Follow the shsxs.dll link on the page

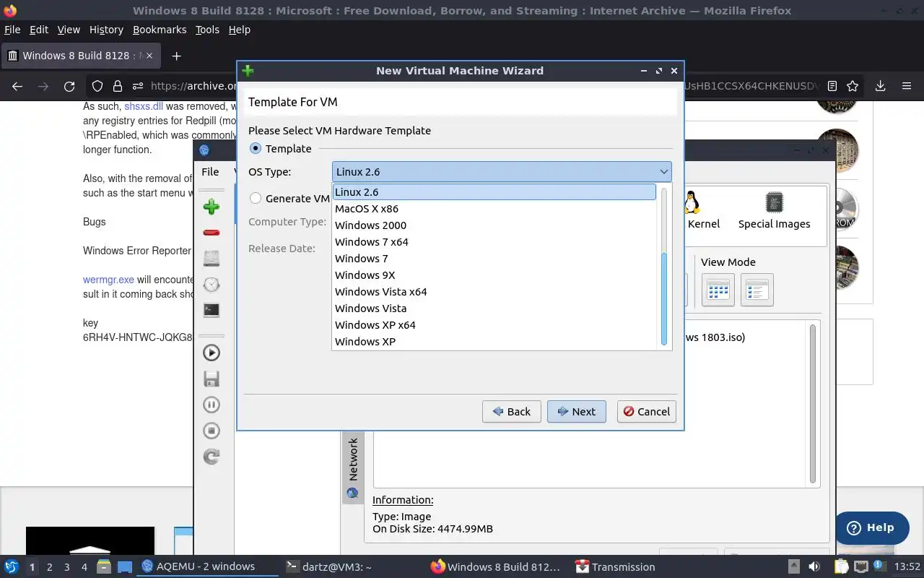pos(144,106)
